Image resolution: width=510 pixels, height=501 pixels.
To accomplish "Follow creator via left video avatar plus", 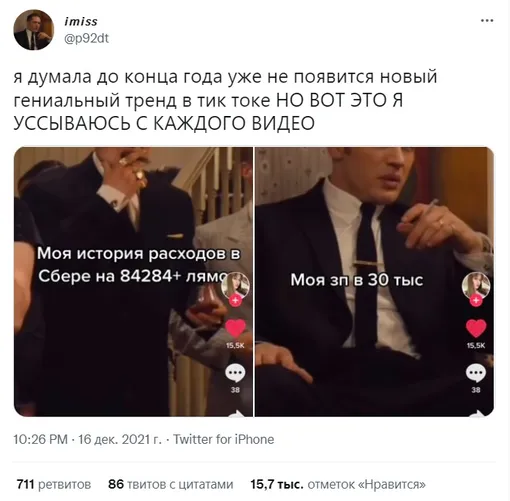I will pyautogui.click(x=236, y=300).
